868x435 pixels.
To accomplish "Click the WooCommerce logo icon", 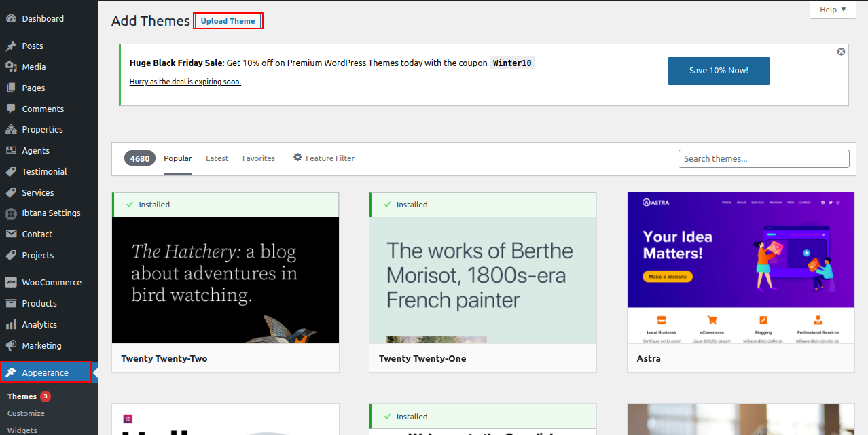I will (11, 282).
